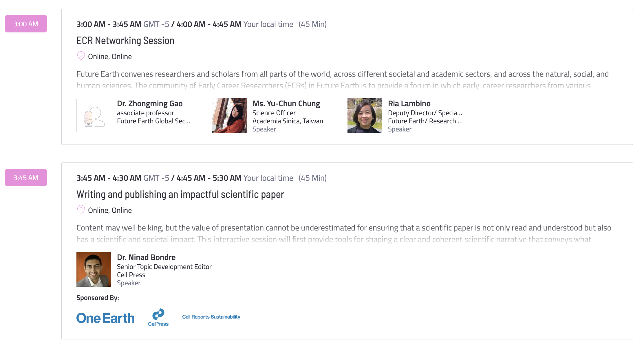Open the CellPress sponsor logo
The width and height of the screenshot is (644, 351).
coord(158,317)
